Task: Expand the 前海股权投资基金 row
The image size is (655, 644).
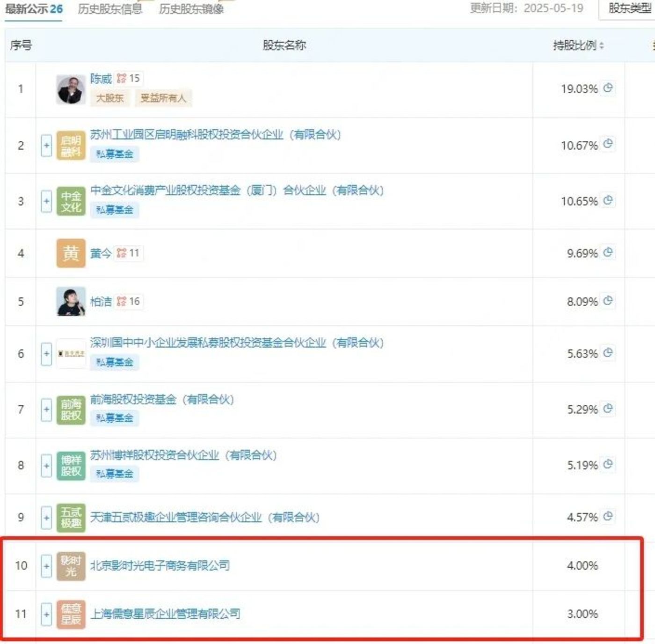Action: pos(46,410)
